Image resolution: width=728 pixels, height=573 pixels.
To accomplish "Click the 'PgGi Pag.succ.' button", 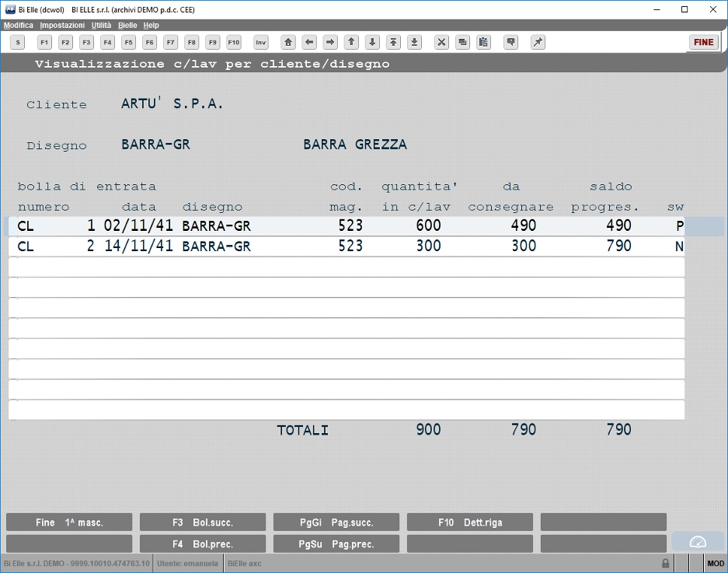I will pyautogui.click(x=336, y=522).
